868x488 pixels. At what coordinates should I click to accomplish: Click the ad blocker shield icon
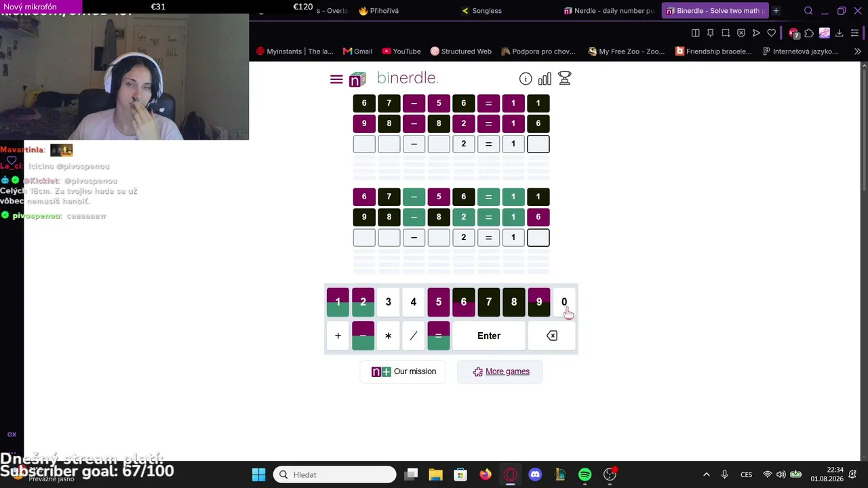(x=741, y=33)
